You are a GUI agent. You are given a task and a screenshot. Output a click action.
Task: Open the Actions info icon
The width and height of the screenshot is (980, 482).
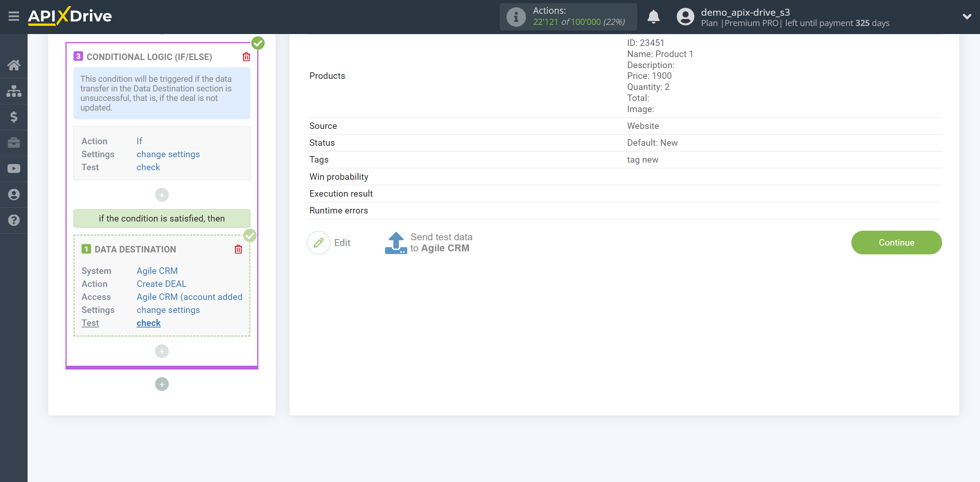pyautogui.click(x=516, y=17)
